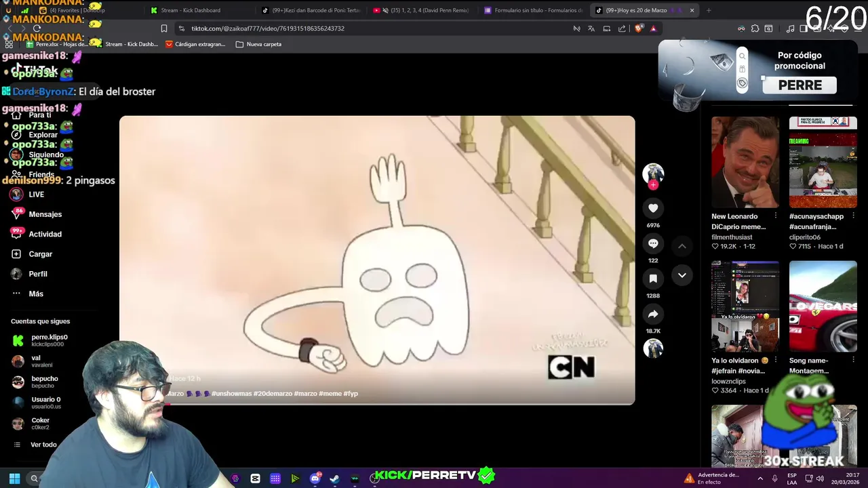Open Stream - Kick Dashb... bookmark
The width and height of the screenshot is (868, 488).
126,44
